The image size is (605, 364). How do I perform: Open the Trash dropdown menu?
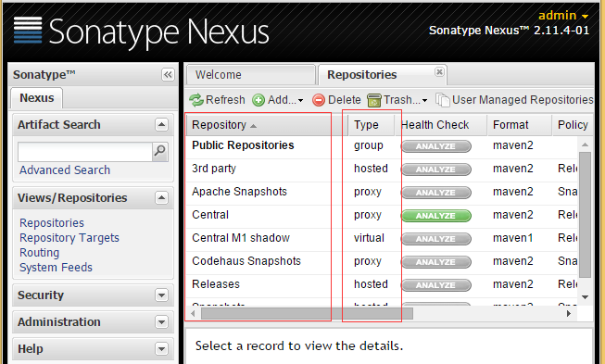397,100
